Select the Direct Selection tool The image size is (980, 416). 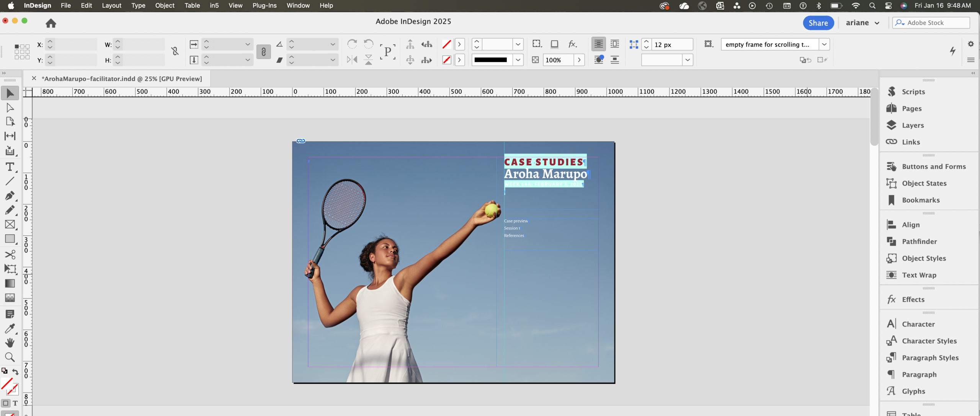[10, 108]
